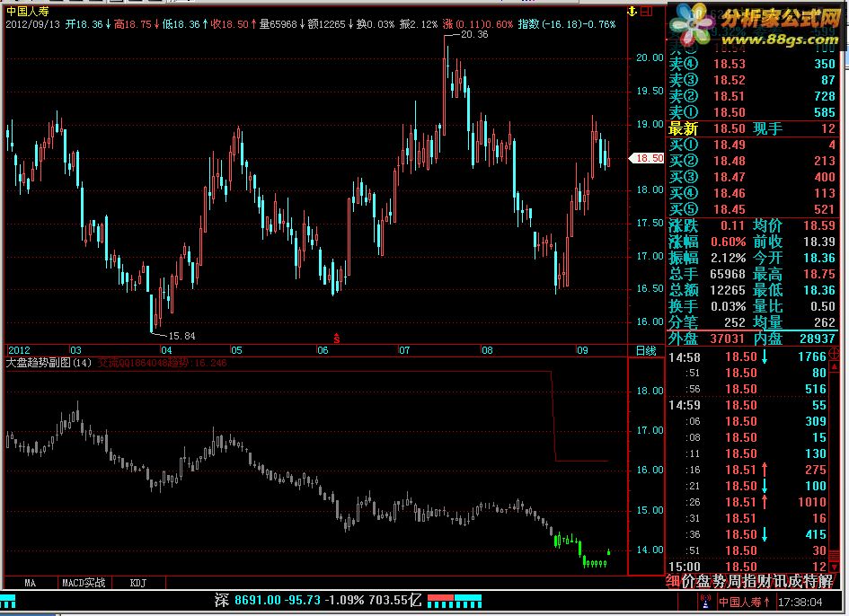
Task: Open the MACD实战 indicator tab
Action: (84, 583)
